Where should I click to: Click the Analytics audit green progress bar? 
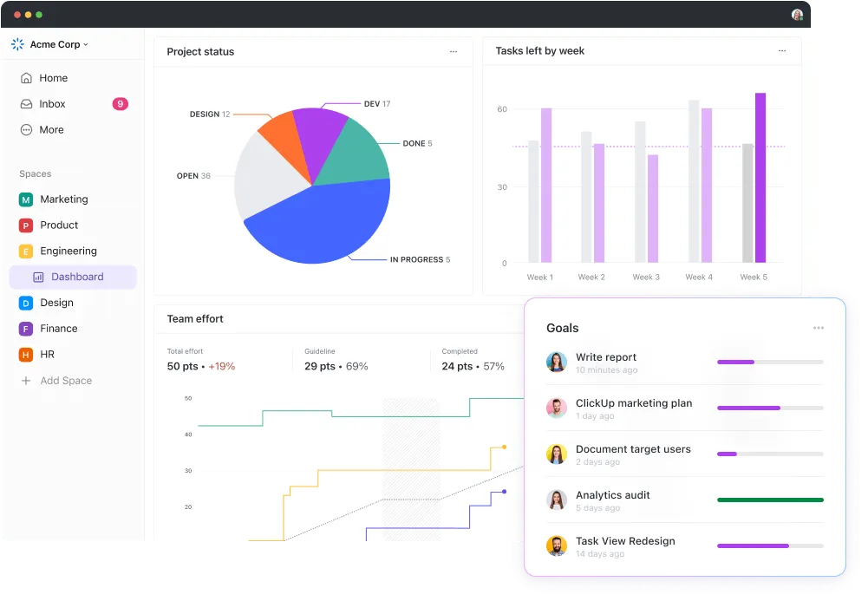[770, 500]
